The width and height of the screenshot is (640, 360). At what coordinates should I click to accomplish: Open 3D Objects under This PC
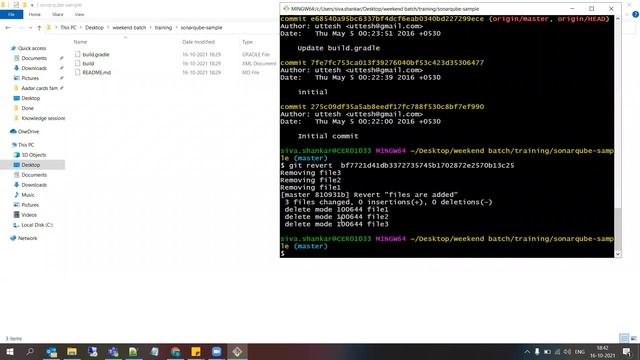33,155
